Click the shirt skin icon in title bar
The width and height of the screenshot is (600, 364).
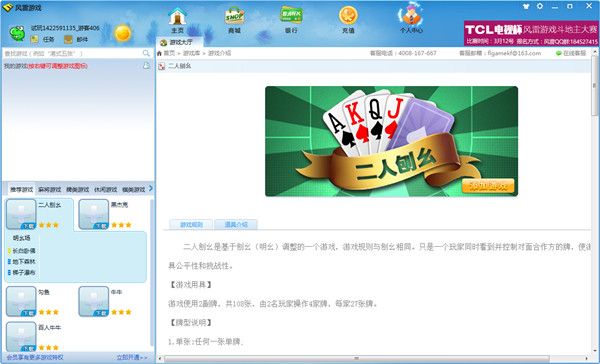point(526,6)
